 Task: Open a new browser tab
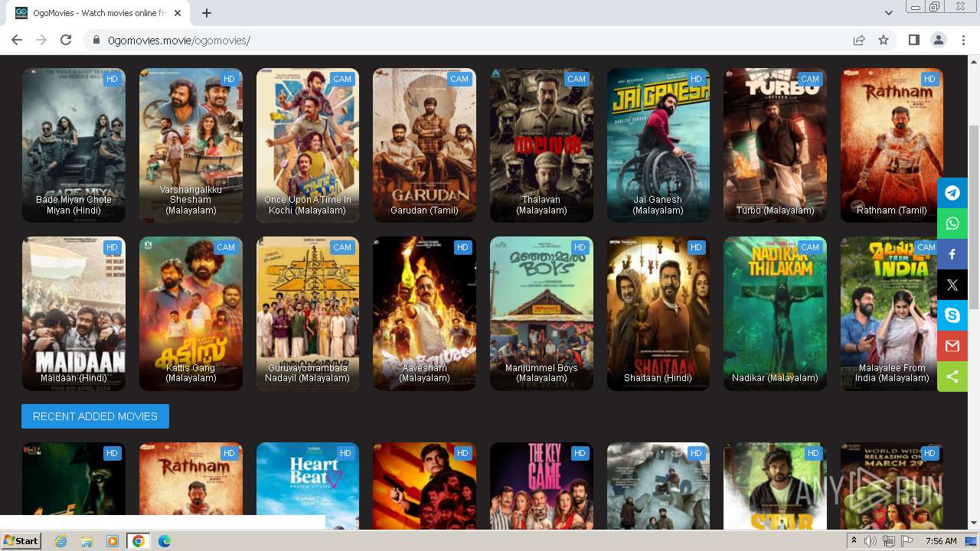point(207,13)
